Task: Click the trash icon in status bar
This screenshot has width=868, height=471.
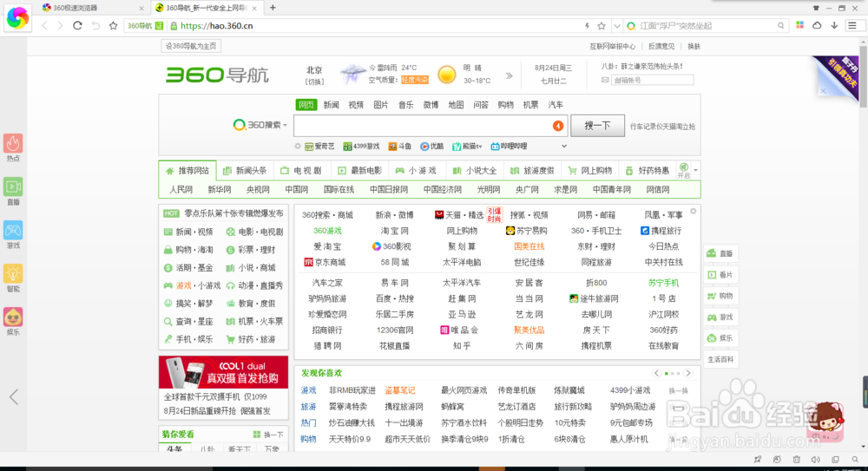Action: click(x=797, y=460)
